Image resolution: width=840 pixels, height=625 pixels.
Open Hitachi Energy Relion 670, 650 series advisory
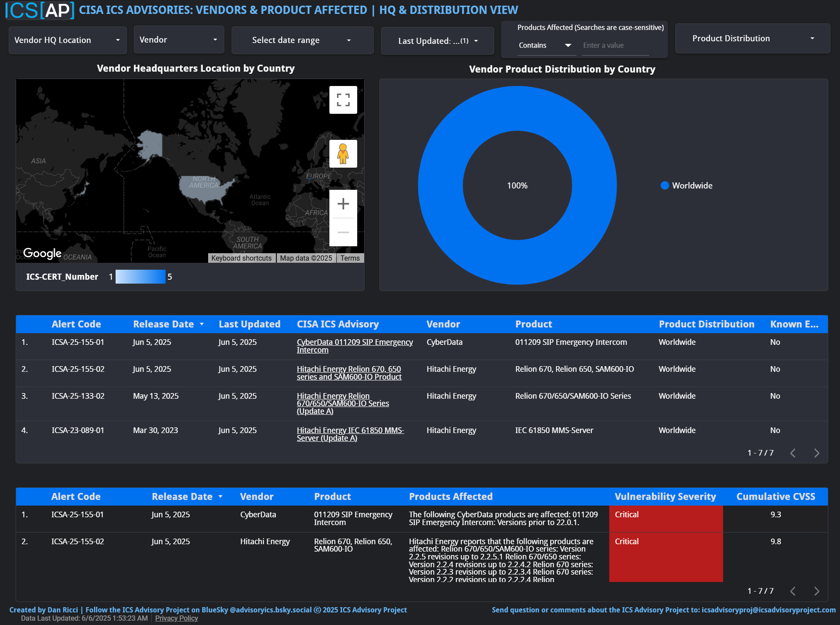pos(349,373)
